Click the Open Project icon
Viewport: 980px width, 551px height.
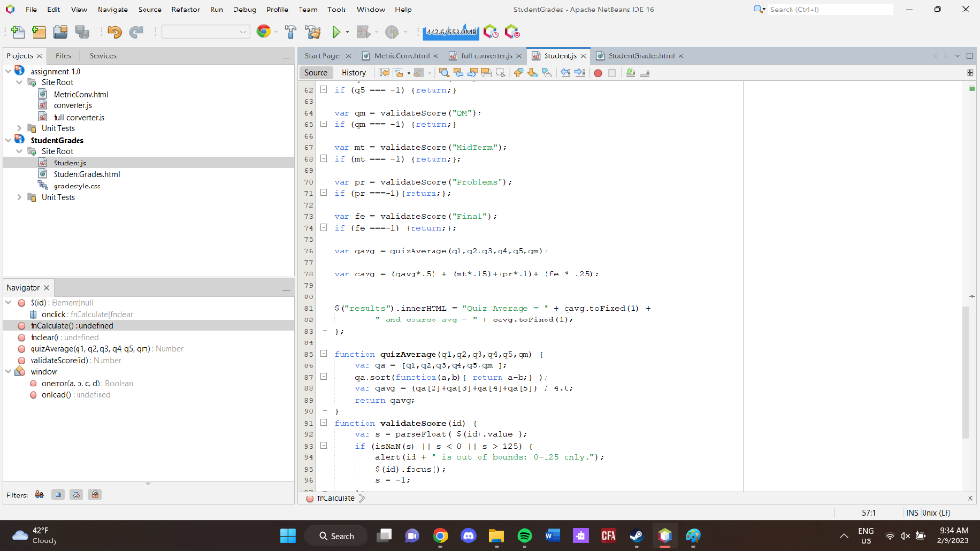(x=61, y=32)
